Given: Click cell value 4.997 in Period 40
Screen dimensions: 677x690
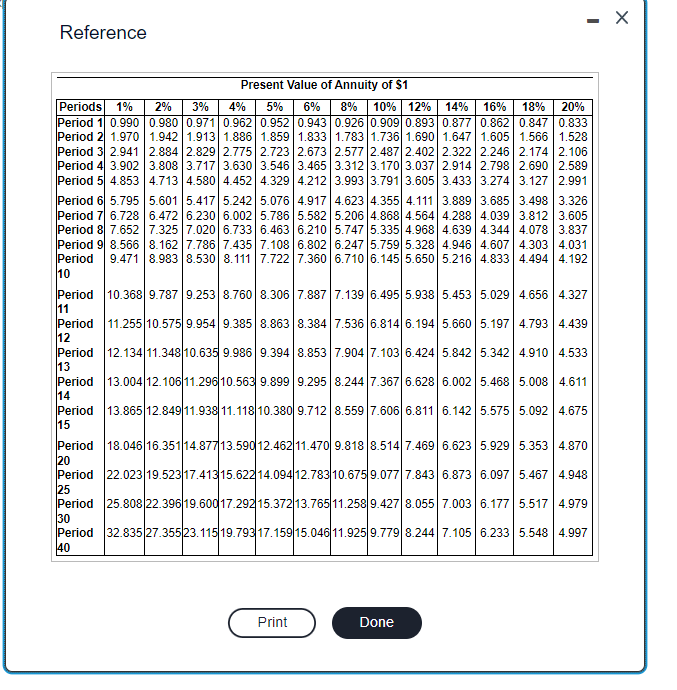Looking at the screenshot, I should point(573,532).
